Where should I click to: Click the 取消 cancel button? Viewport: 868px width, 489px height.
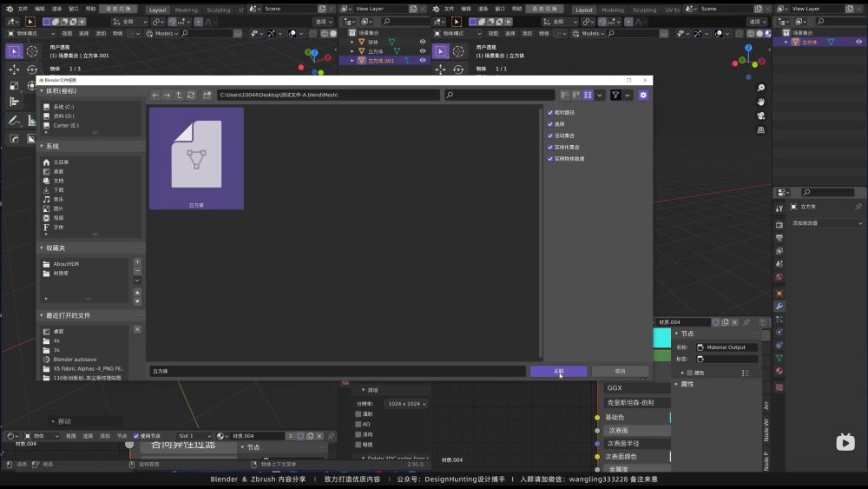tap(620, 372)
